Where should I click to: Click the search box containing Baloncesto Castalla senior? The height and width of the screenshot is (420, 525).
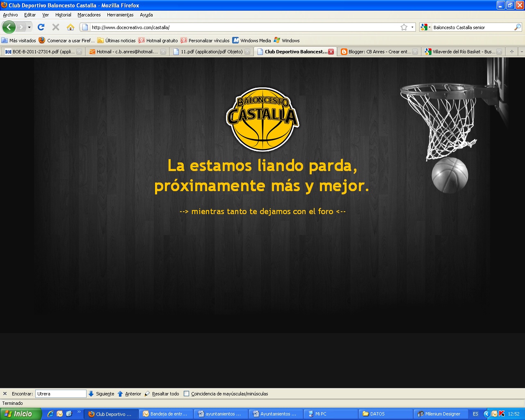pos(472,27)
